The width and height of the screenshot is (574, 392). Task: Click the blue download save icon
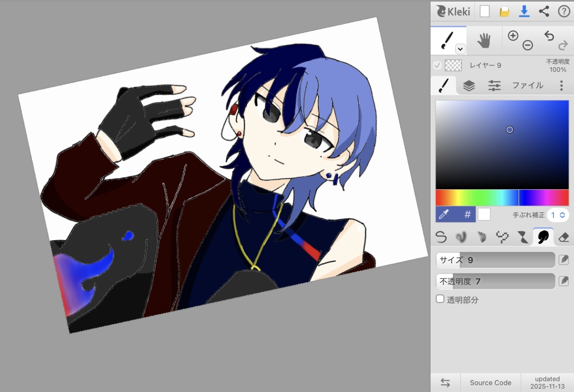(524, 11)
